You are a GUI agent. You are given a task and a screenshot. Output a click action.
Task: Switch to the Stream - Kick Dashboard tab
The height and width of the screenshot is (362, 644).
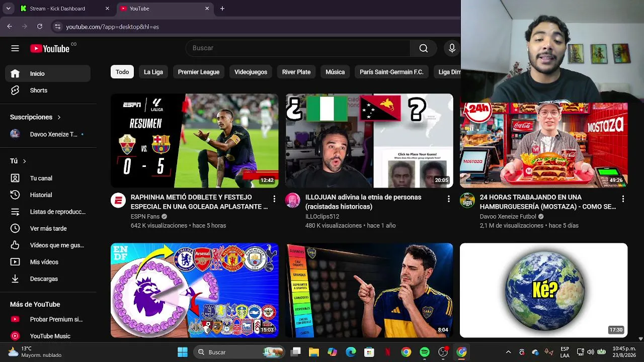[x=65, y=9]
